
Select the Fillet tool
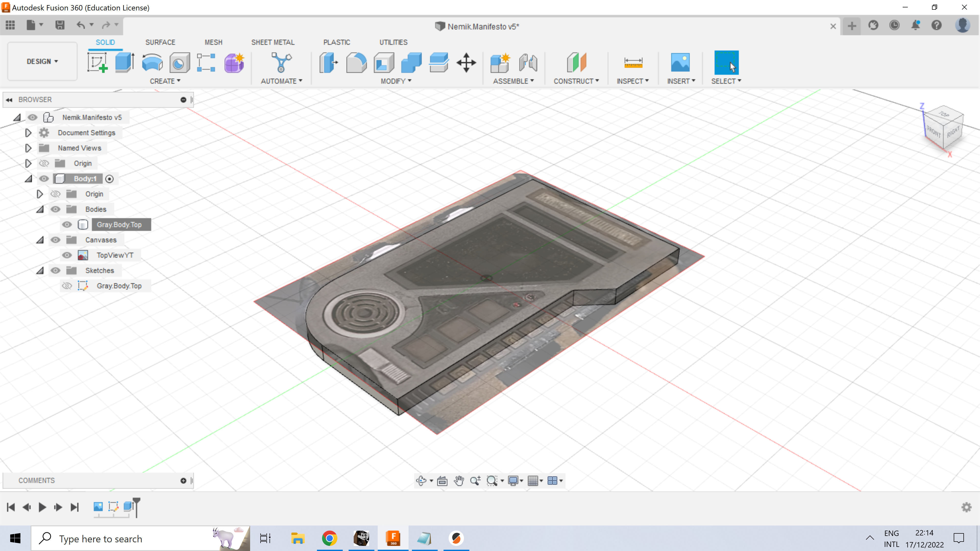tap(357, 62)
